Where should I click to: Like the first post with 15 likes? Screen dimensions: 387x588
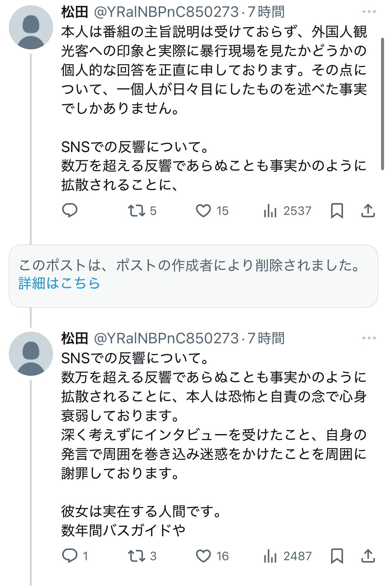coord(203,211)
